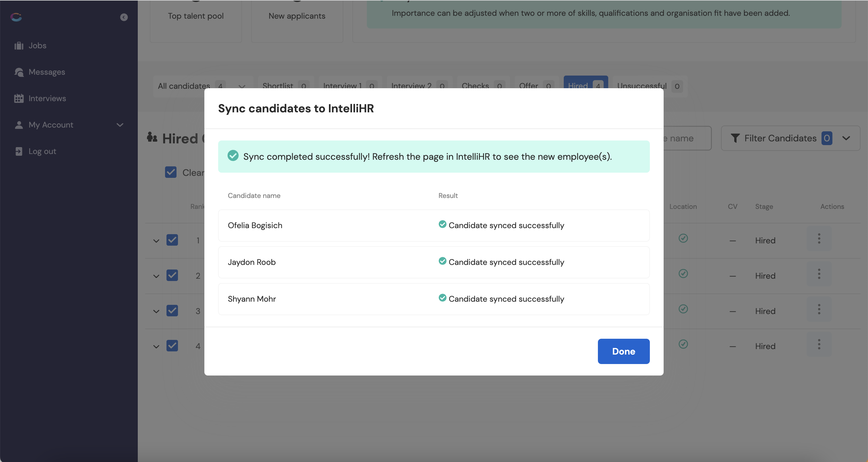This screenshot has height=462, width=868.
Task: Uncheck the rank 3 candidate checkbox
Action: pyautogui.click(x=172, y=311)
